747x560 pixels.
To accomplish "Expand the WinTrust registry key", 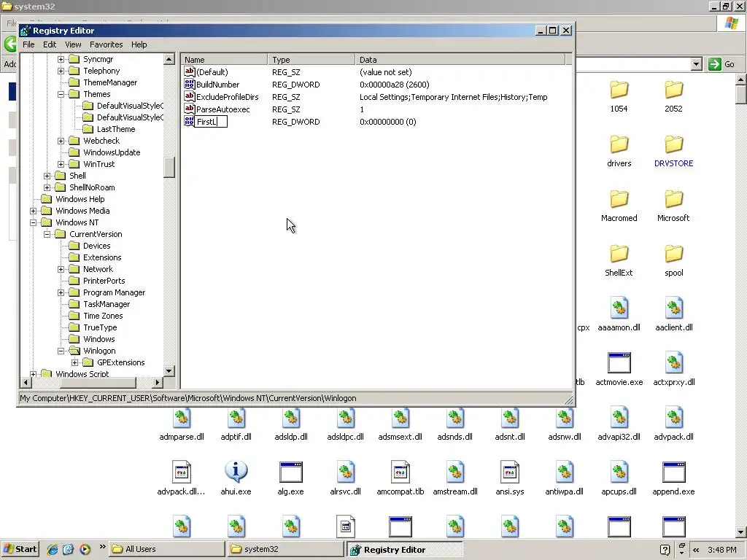I will pos(61,164).
